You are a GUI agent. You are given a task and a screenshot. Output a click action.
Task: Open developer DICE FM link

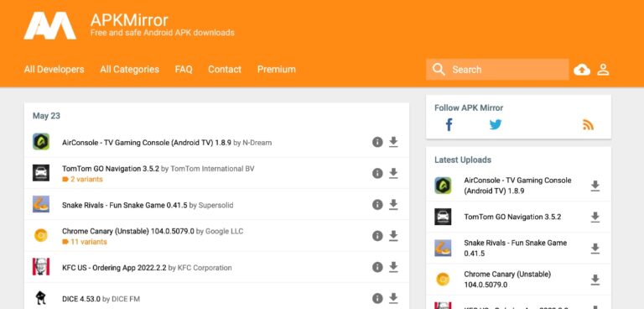[126, 299]
